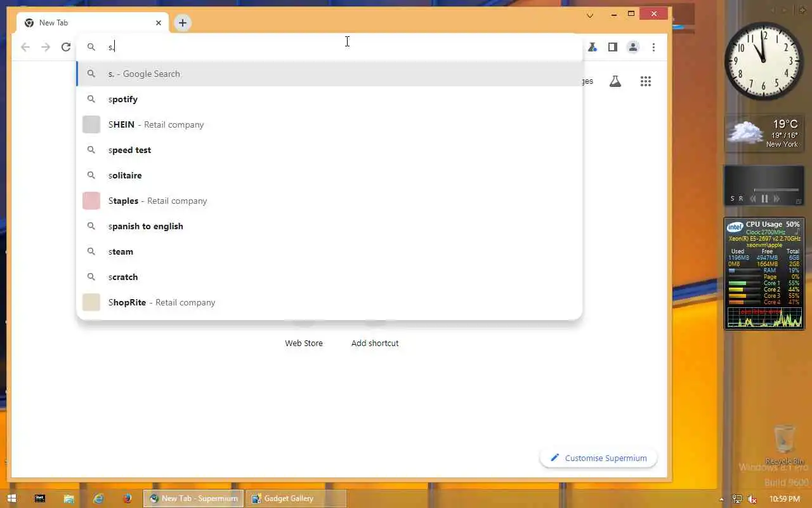Open Search Labs flask on the page
812x508 pixels.
click(x=615, y=81)
